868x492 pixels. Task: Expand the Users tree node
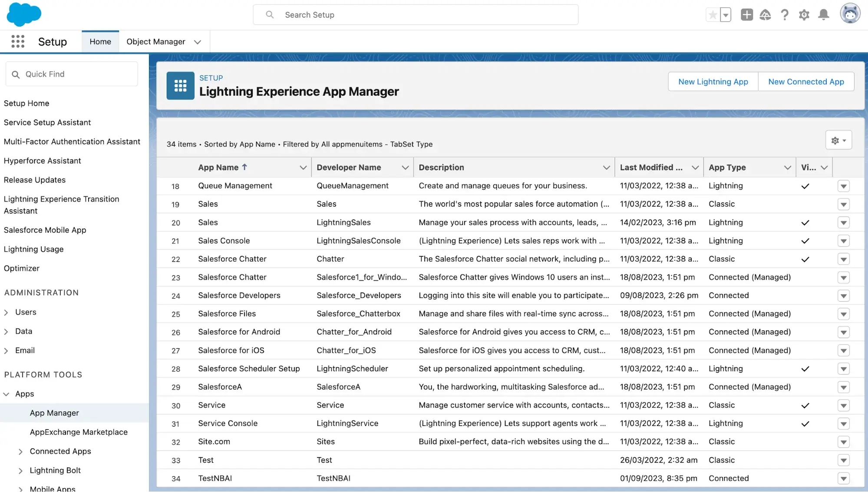pyautogui.click(x=6, y=313)
